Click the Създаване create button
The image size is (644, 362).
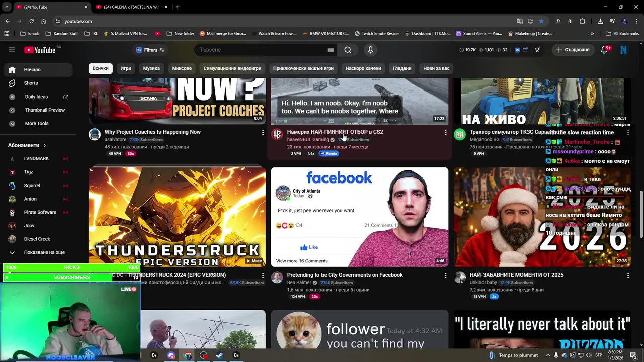[573, 50]
